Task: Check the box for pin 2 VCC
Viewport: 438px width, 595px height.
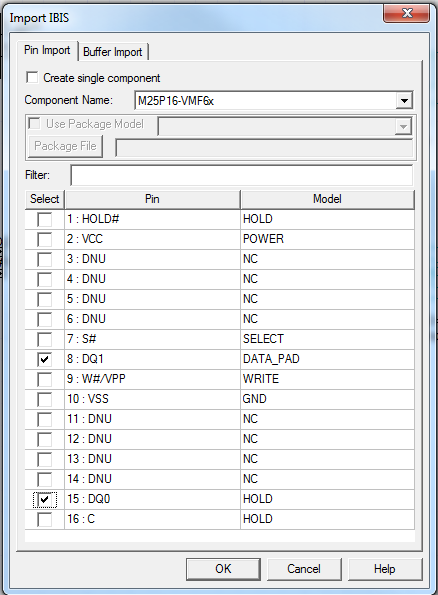Action: tap(45, 239)
